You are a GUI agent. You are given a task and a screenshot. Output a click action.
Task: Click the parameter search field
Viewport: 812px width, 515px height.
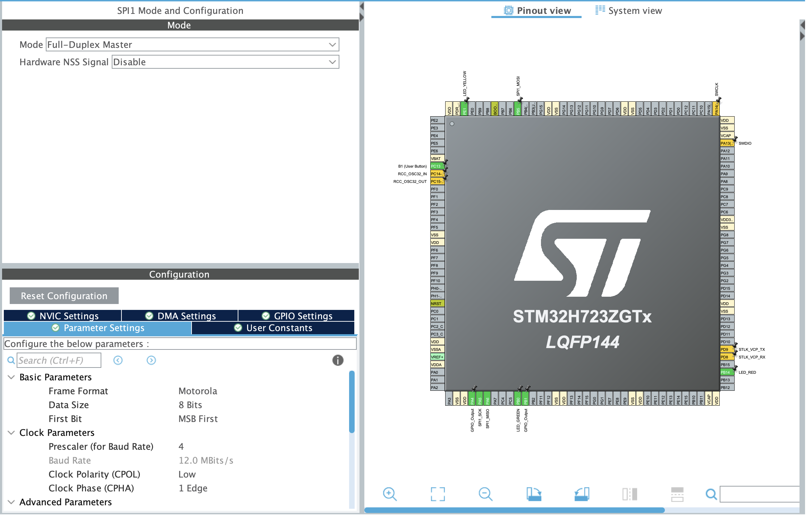click(x=59, y=360)
